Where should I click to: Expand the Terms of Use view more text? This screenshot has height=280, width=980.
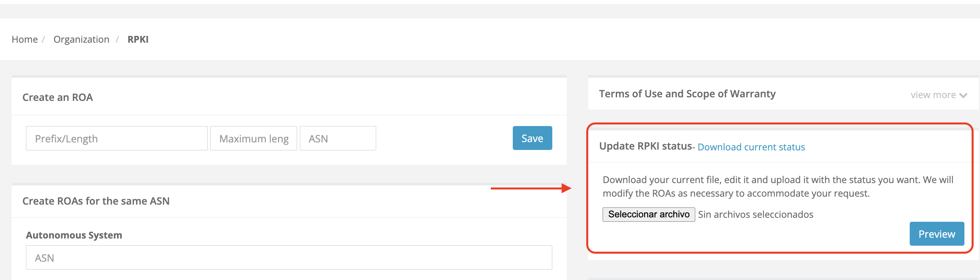pos(932,95)
